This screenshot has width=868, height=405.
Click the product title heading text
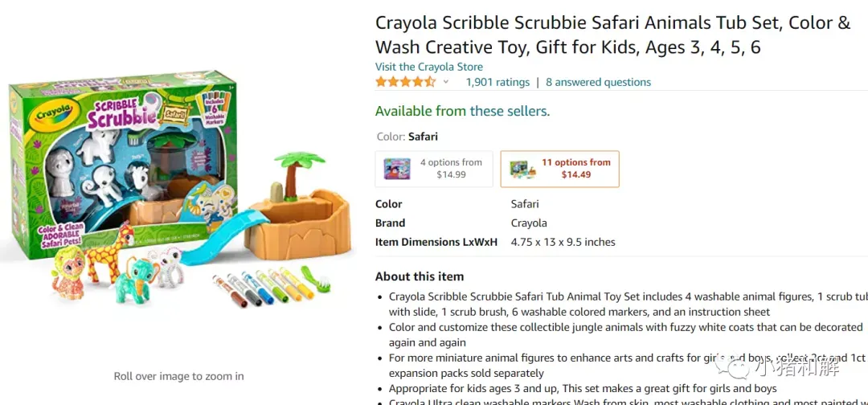[x=612, y=35]
